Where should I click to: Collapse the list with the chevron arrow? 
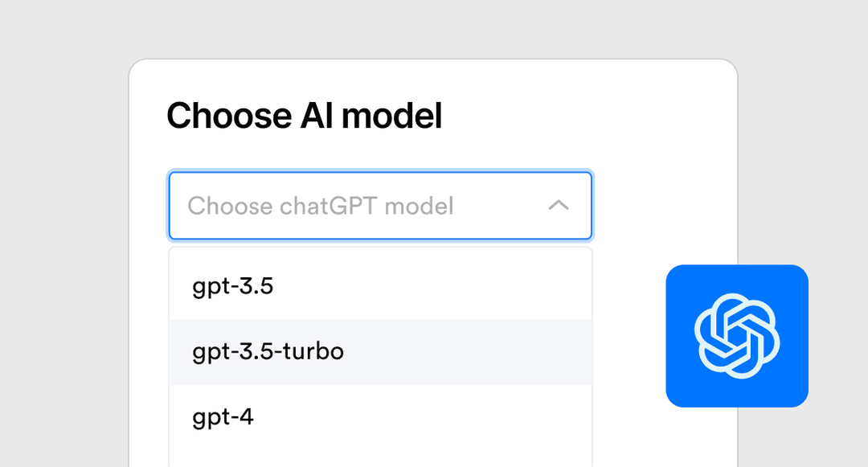tap(558, 205)
